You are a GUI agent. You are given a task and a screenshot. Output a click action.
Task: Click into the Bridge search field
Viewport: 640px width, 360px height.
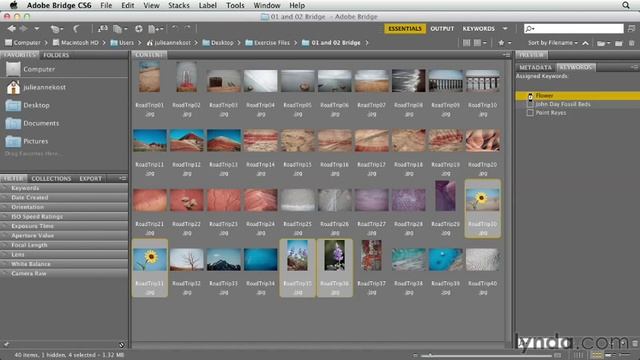click(573, 29)
